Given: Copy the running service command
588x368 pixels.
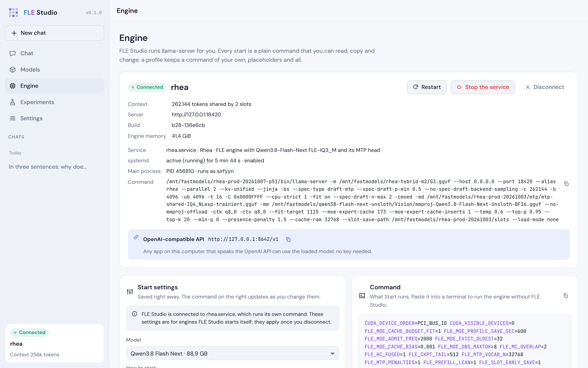Looking at the screenshot, I should click(x=566, y=184).
